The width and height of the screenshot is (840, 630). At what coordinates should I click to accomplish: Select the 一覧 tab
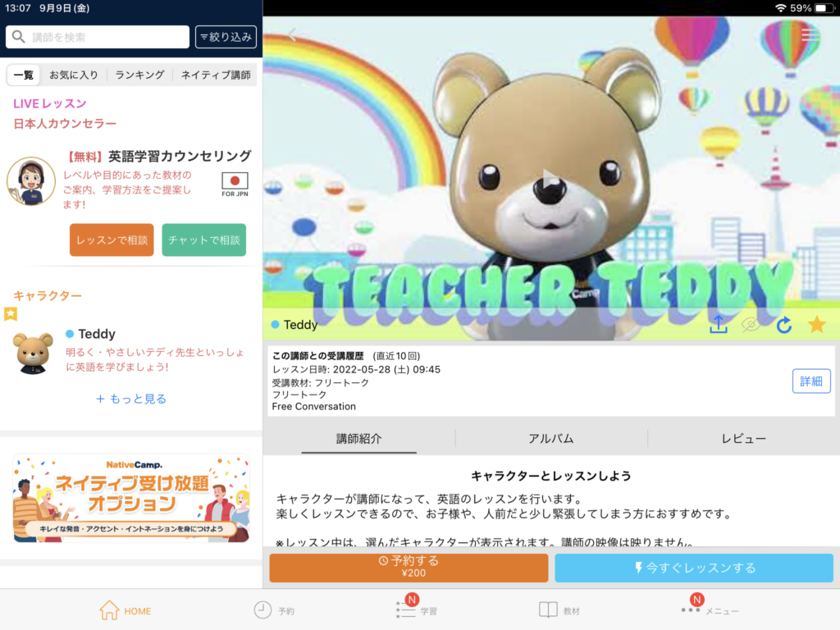click(24, 75)
